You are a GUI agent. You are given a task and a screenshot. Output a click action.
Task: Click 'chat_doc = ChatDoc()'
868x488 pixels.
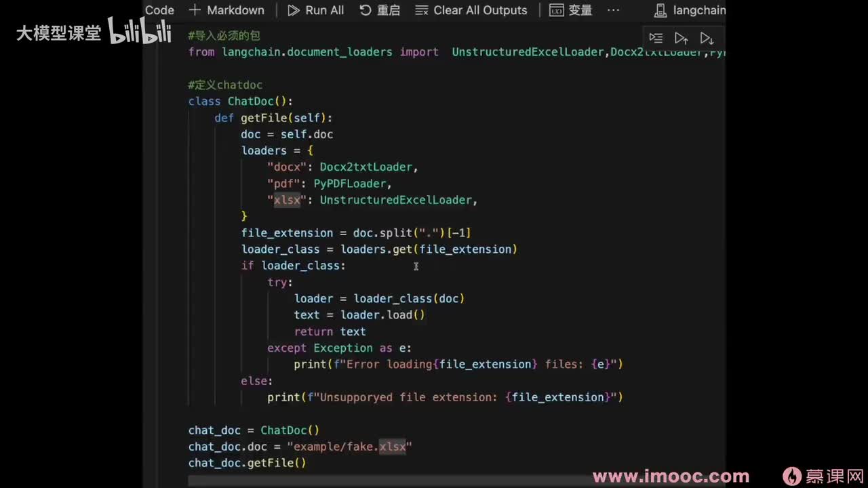coord(254,430)
